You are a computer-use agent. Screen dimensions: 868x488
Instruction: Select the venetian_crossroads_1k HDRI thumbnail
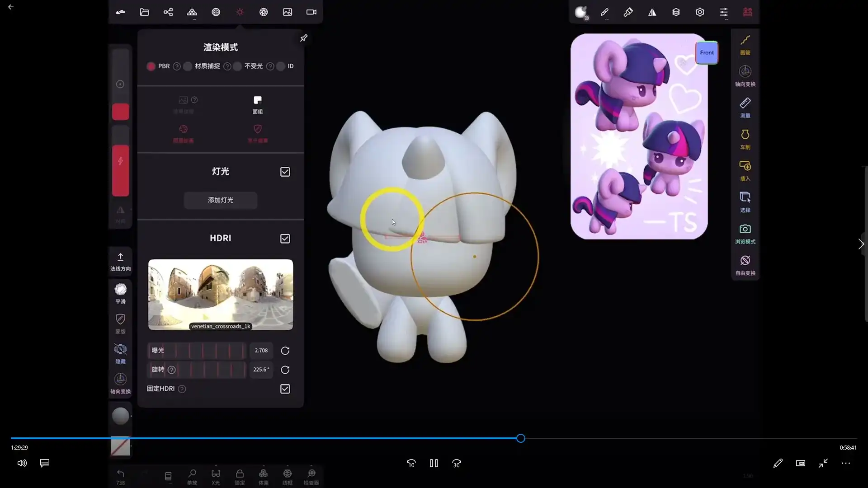(x=220, y=295)
